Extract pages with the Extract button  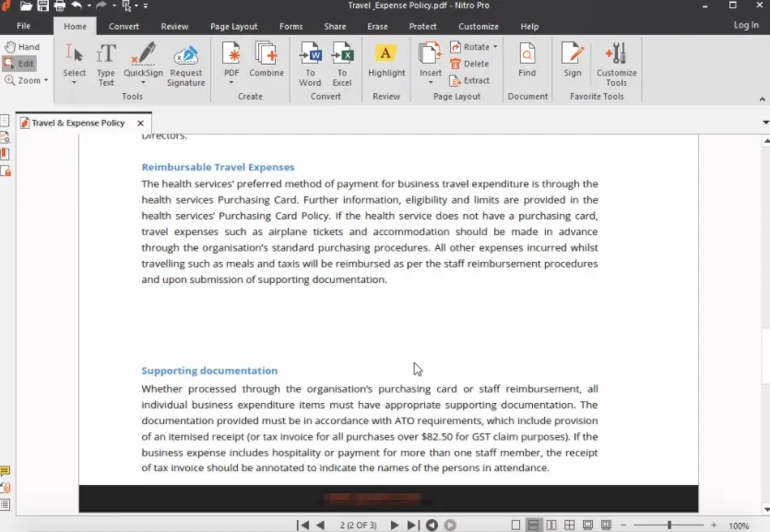tap(470, 80)
